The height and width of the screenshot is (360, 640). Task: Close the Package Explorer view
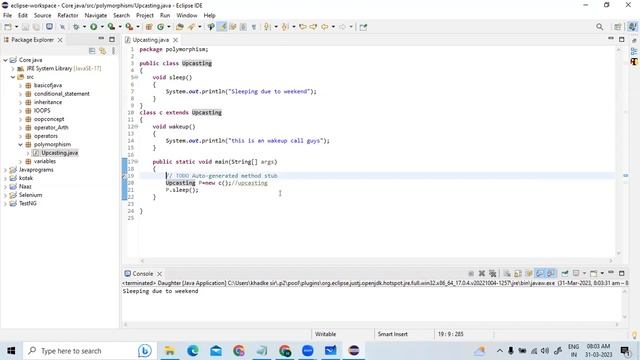(x=60, y=40)
